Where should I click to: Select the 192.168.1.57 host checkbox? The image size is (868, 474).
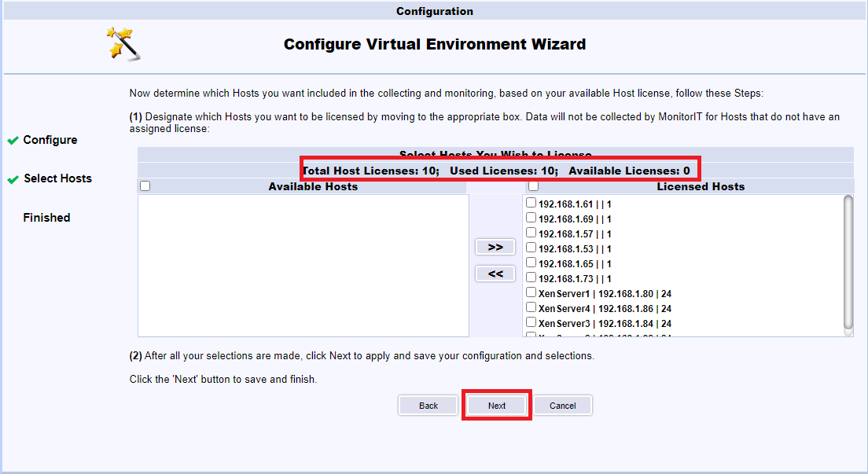click(531, 233)
